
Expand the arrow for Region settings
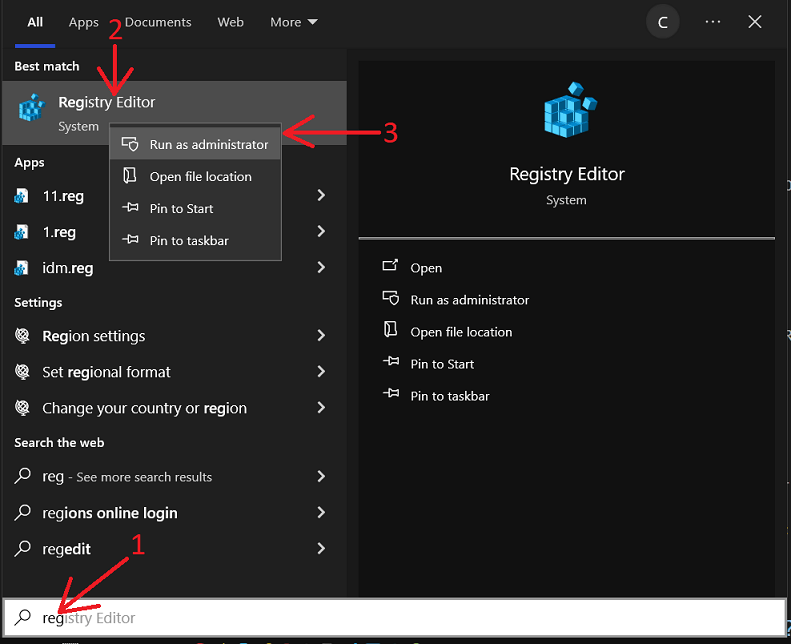tap(321, 335)
